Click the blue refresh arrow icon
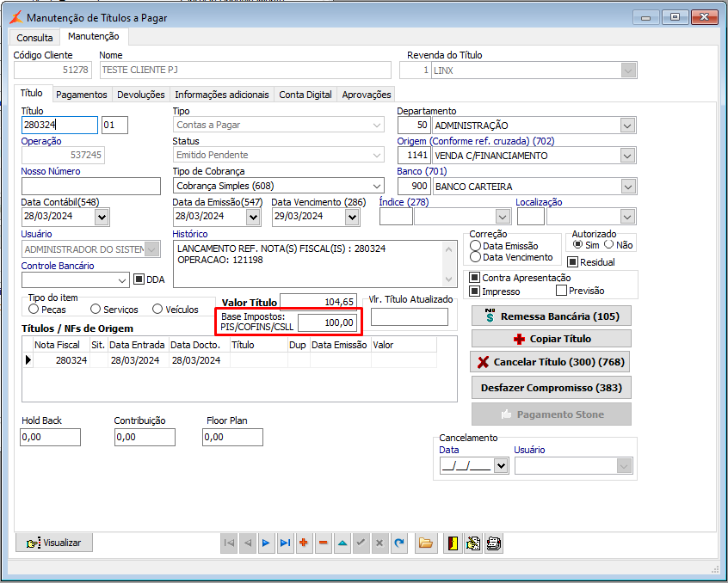This screenshot has width=728, height=583. point(398,543)
